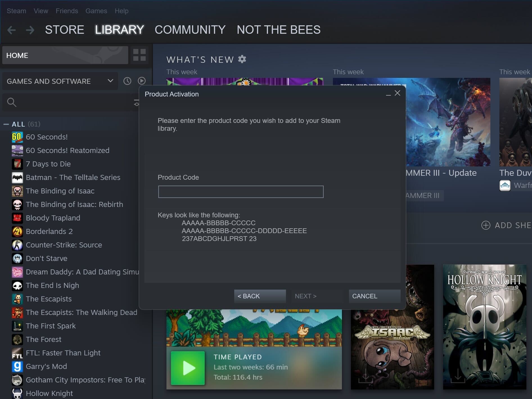This screenshot has height=399, width=532.
Task: Open the Friends menu
Action: point(67,11)
